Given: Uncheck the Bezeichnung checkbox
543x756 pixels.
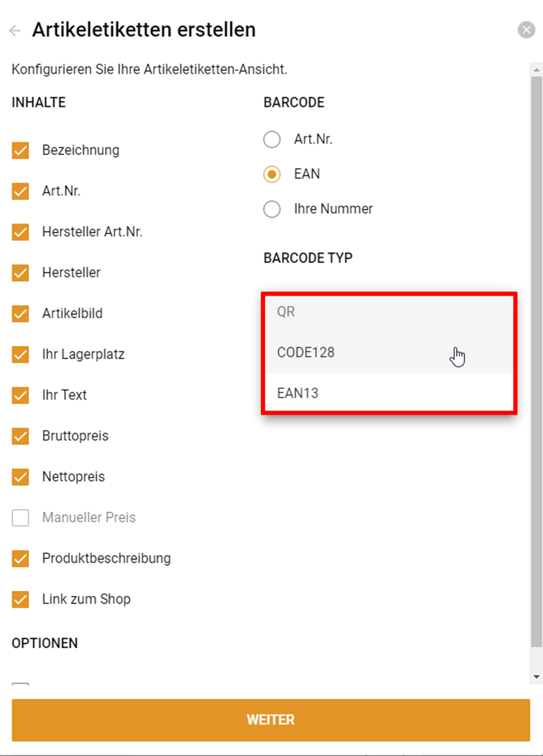Looking at the screenshot, I should tap(21, 151).
